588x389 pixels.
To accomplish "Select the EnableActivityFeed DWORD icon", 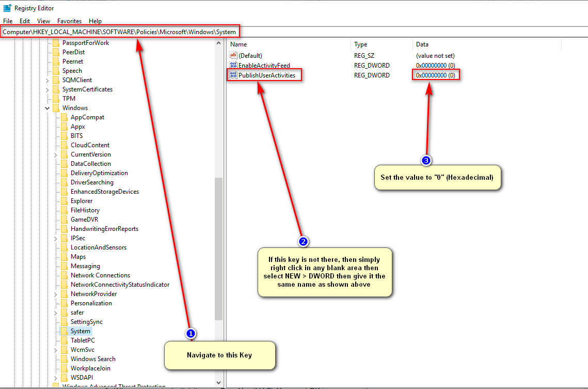I will pyautogui.click(x=233, y=65).
